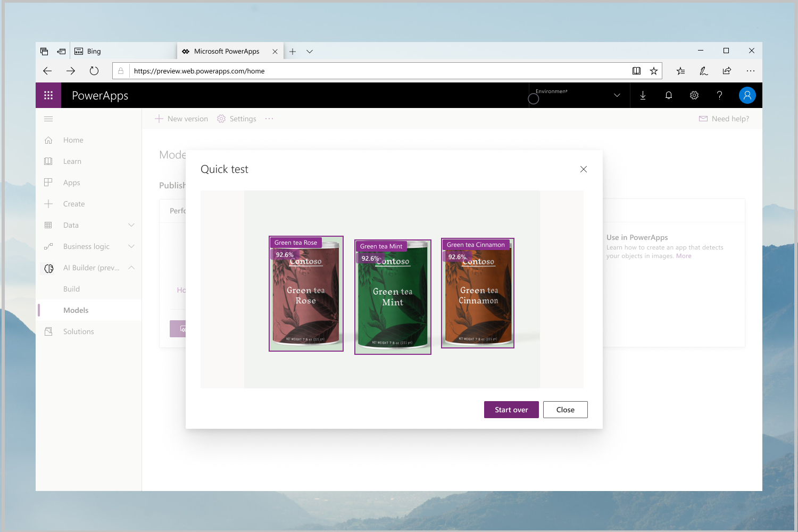Toggle the favorites star in the address bar
The height and width of the screenshot is (532, 798).
click(654, 71)
